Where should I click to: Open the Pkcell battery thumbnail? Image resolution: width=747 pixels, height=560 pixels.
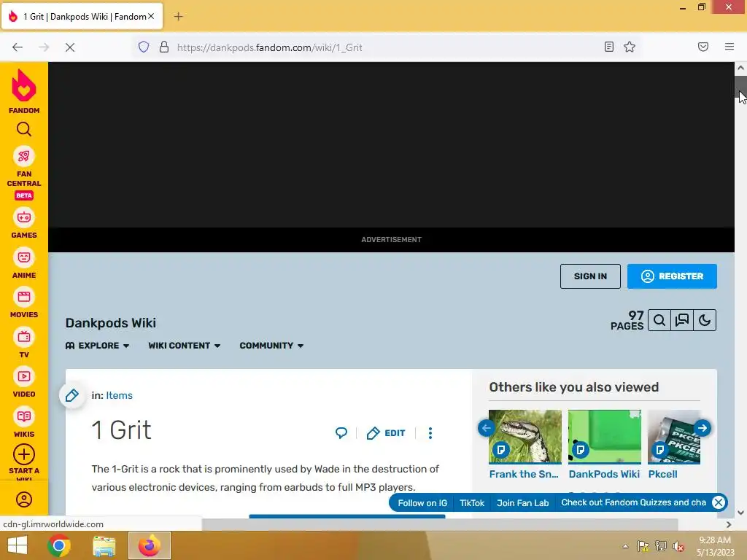tap(673, 436)
